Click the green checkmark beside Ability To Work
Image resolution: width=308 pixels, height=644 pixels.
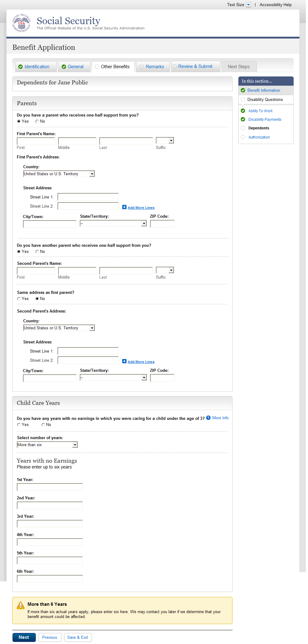(243, 111)
